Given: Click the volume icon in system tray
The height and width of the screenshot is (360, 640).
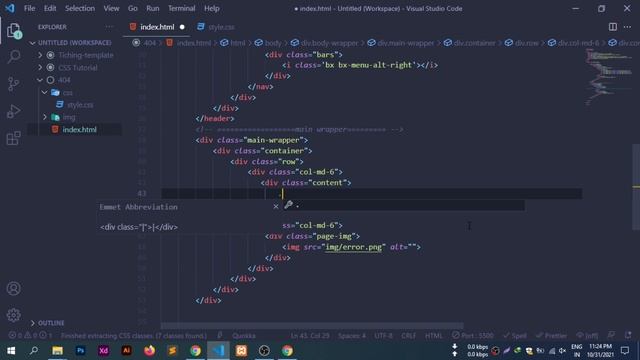Looking at the screenshot, I should [x=562, y=351].
